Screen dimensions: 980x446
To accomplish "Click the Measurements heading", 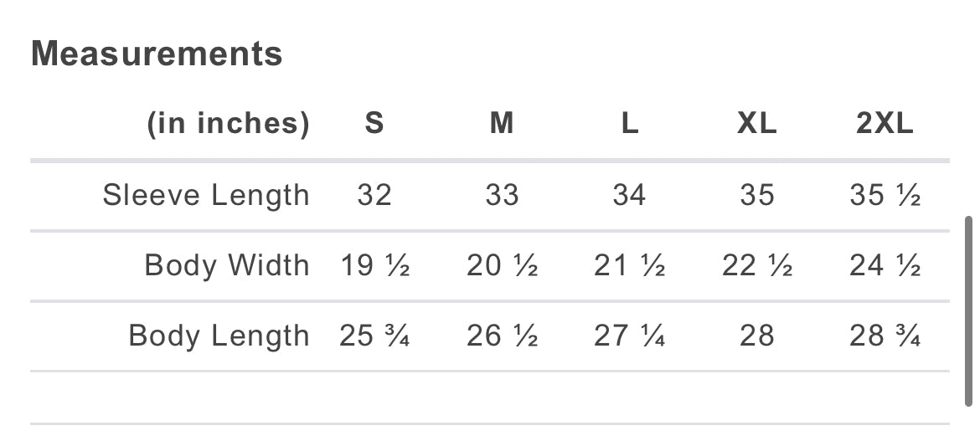I will tap(157, 54).
